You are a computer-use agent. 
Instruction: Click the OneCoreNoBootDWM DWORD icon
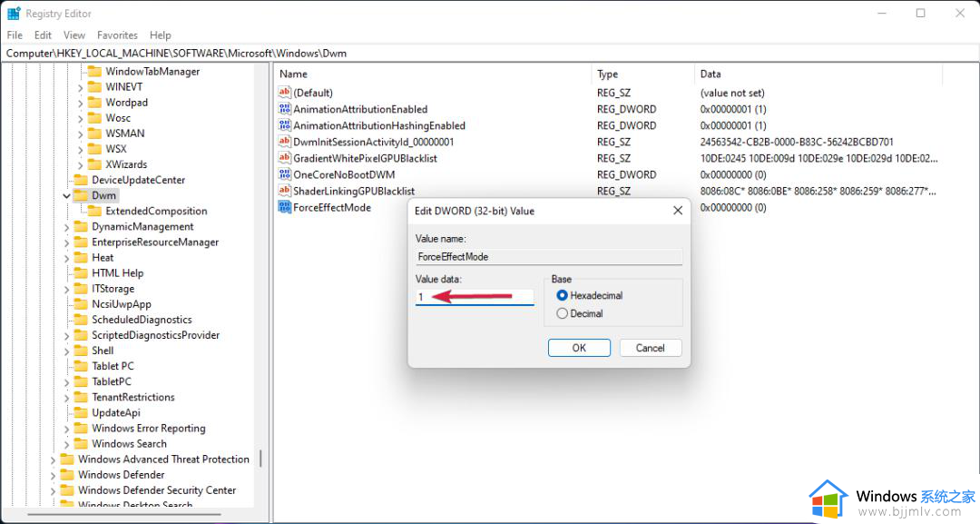pos(284,173)
